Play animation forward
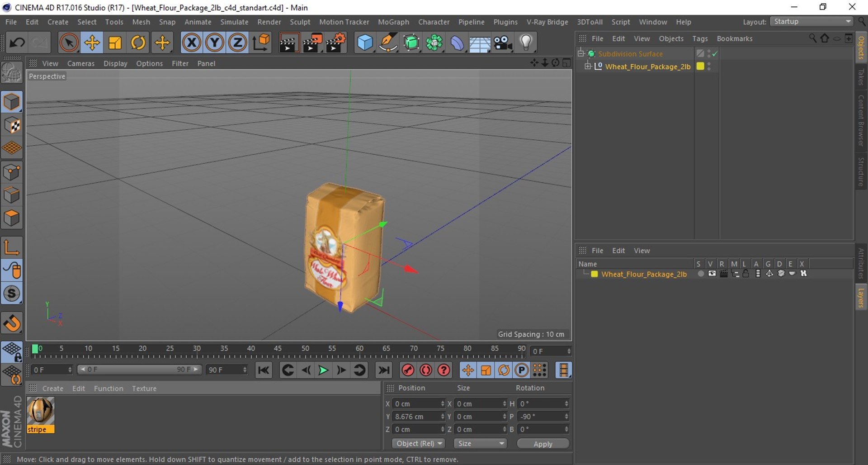The height and width of the screenshot is (465, 868). [323, 370]
